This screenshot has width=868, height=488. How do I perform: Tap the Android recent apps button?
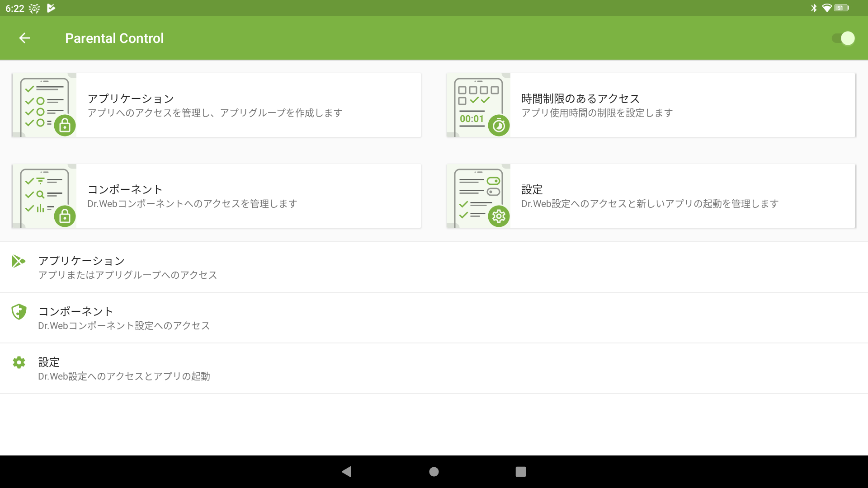click(521, 472)
